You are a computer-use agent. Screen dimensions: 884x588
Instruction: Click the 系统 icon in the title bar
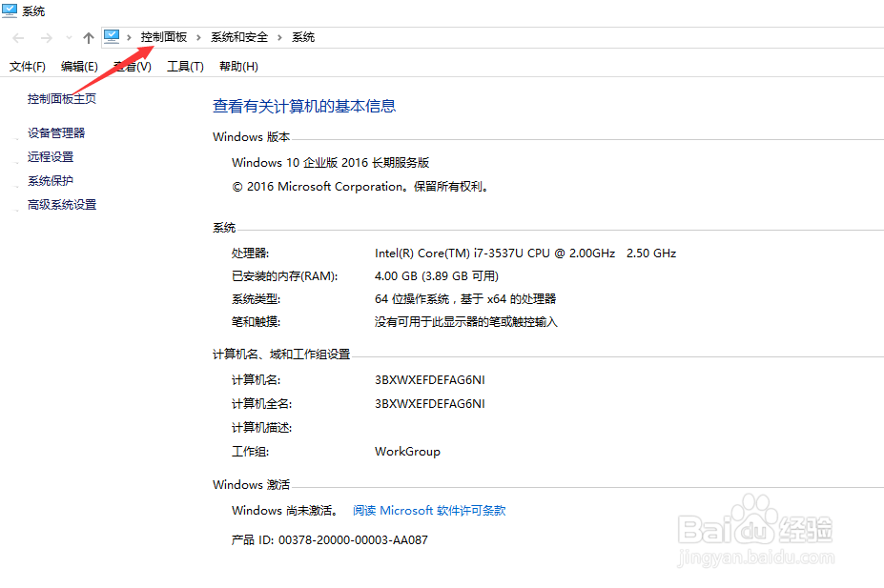(10, 10)
